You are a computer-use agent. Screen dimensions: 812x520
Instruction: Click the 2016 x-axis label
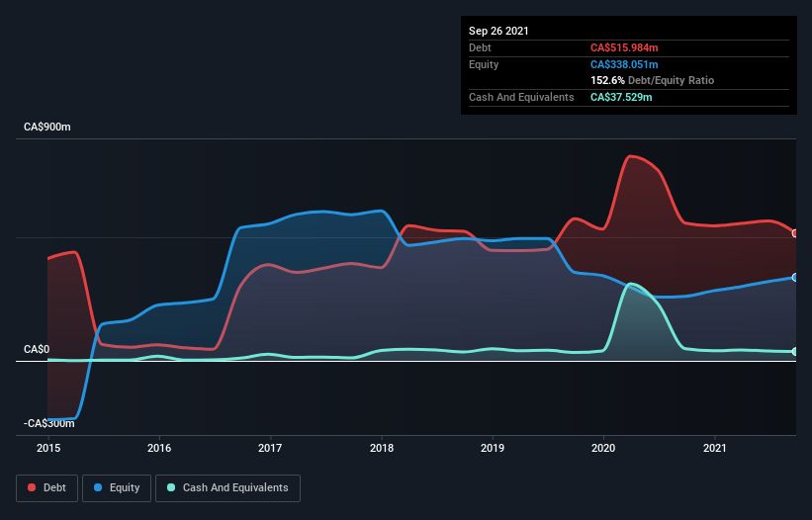159,448
